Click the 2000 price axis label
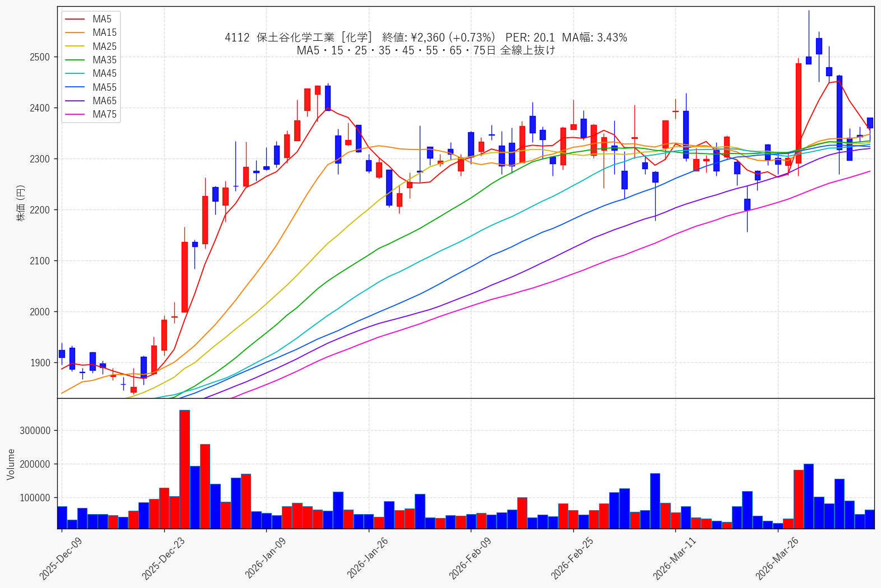Viewport: 881px width, 588px height. [40, 312]
